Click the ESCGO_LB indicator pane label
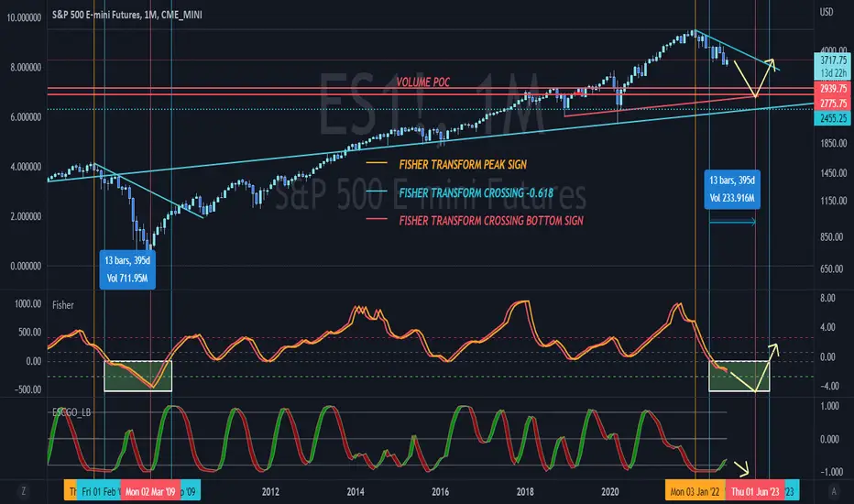Image resolution: width=854 pixels, height=504 pixels. click(71, 412)
